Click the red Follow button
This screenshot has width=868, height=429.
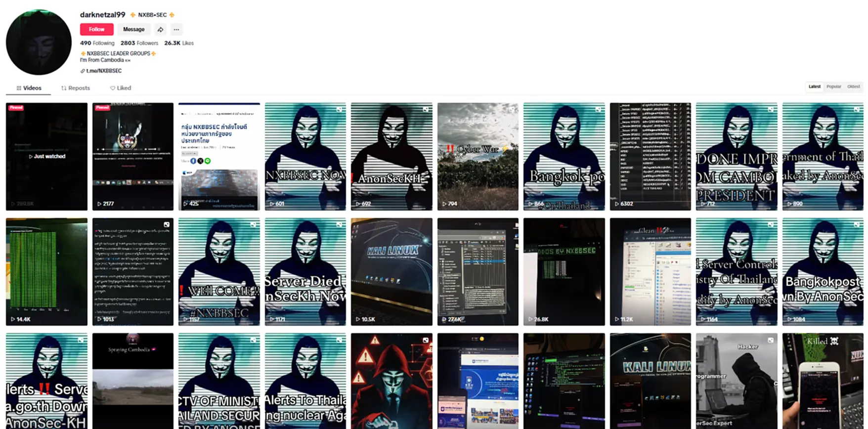pos(97,30)
